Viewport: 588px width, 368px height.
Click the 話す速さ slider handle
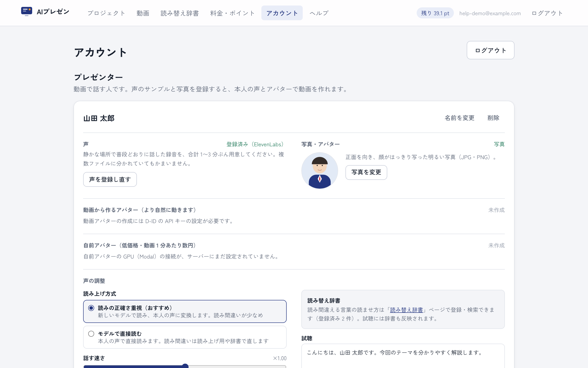click(x=185, y=366)
